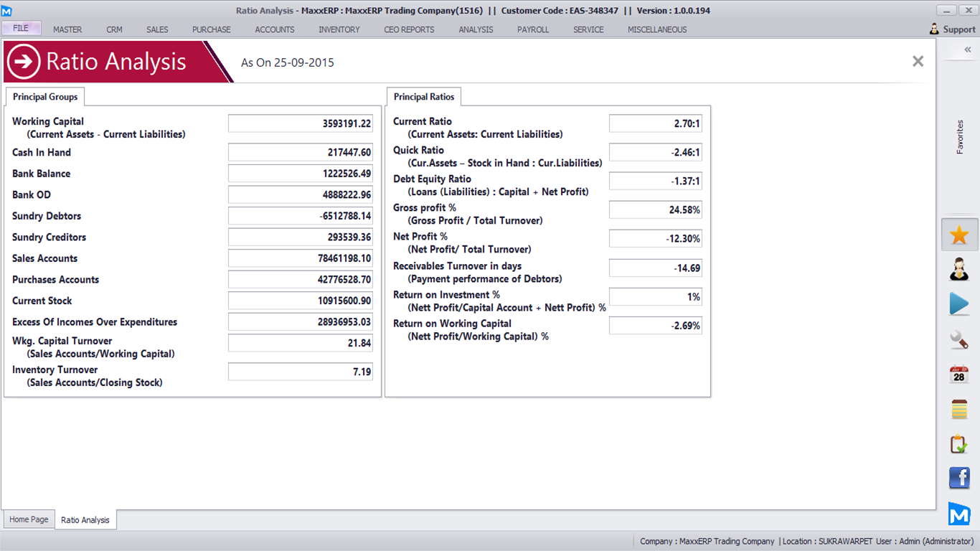Click the Support link
980x551 pixels.
click(953, 29)
